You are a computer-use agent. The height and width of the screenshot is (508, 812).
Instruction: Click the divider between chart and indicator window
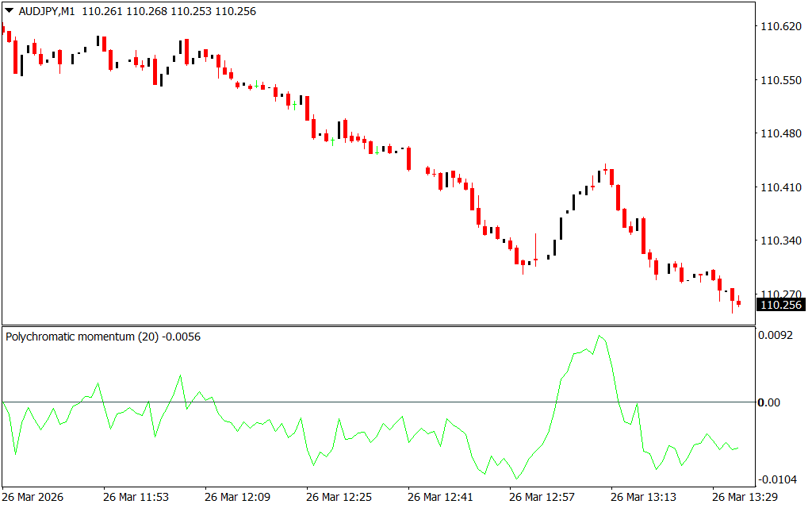point(381,325)
